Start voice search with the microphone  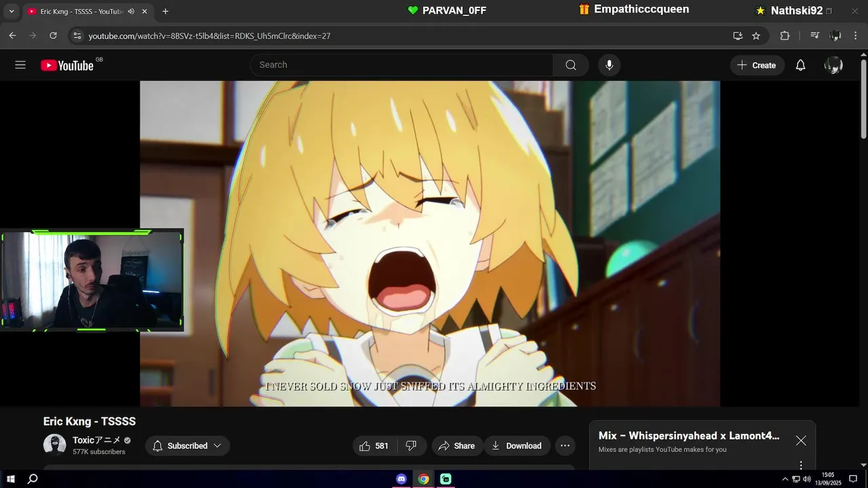pos(609,65)
